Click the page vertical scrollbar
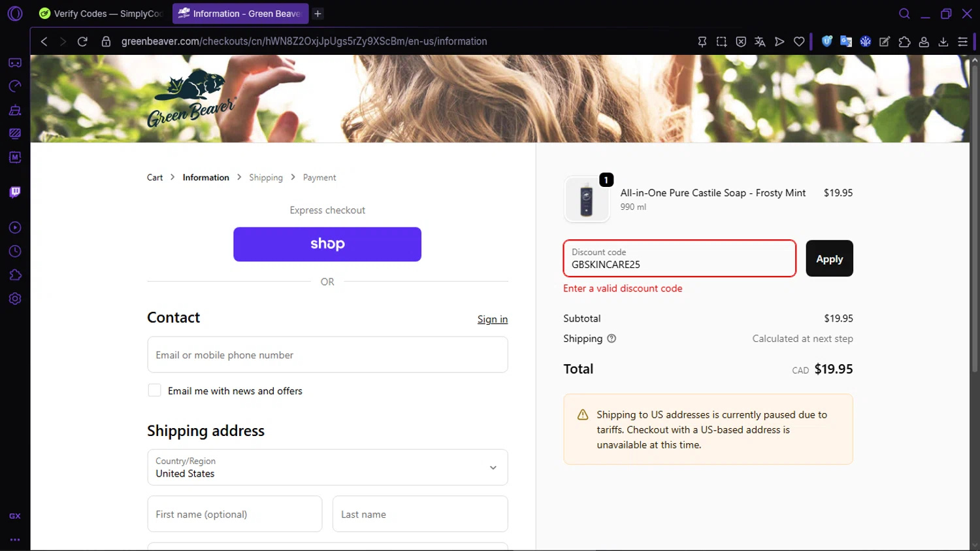Viewport: 980px width, 551px height. [x=974, y=219]
